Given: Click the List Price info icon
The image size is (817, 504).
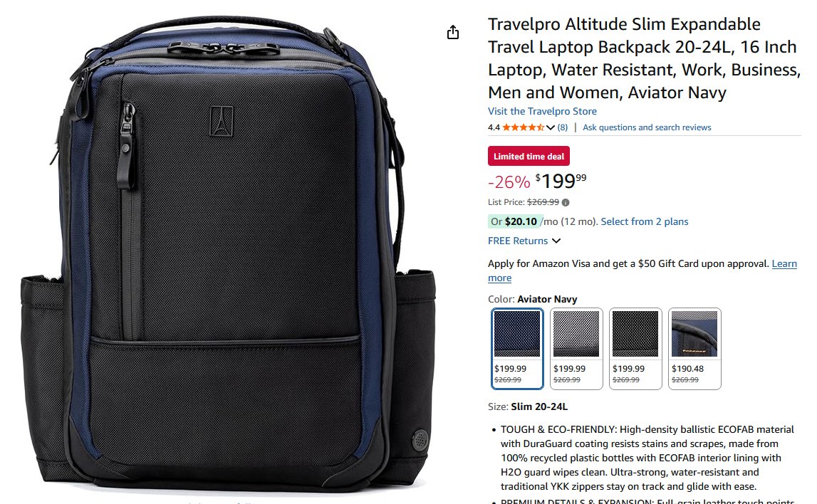Looking at the screenshot, I should click(x=566, y=203).
